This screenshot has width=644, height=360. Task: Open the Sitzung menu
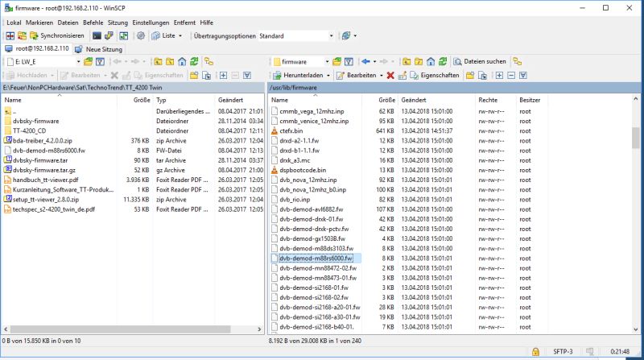click(118, 23)
